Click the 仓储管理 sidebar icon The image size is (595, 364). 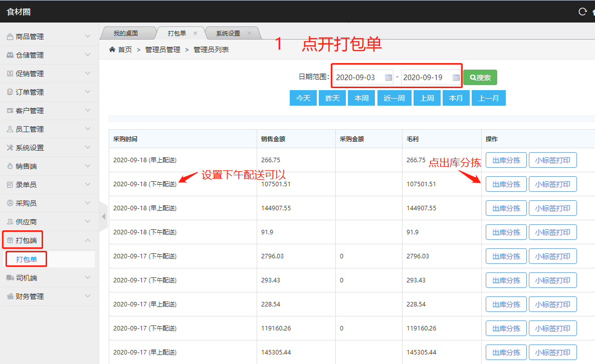coord(10,55)
